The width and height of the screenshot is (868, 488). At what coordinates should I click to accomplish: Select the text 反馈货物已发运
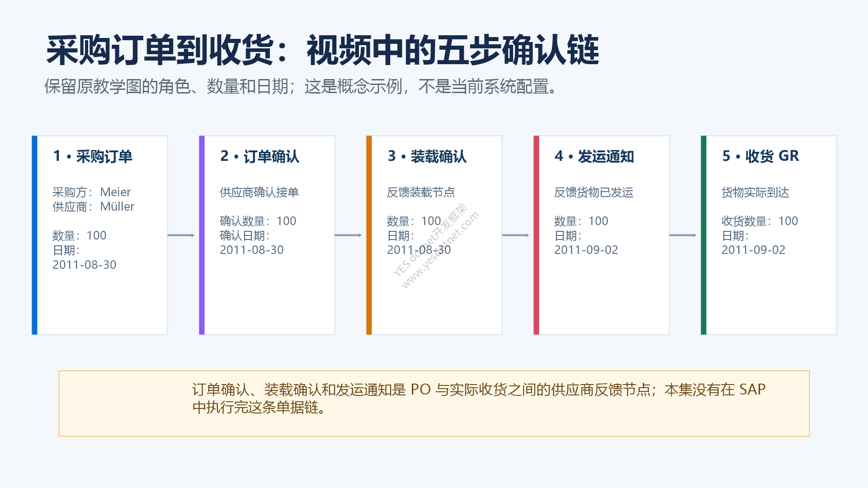click(x=594, y=192)
